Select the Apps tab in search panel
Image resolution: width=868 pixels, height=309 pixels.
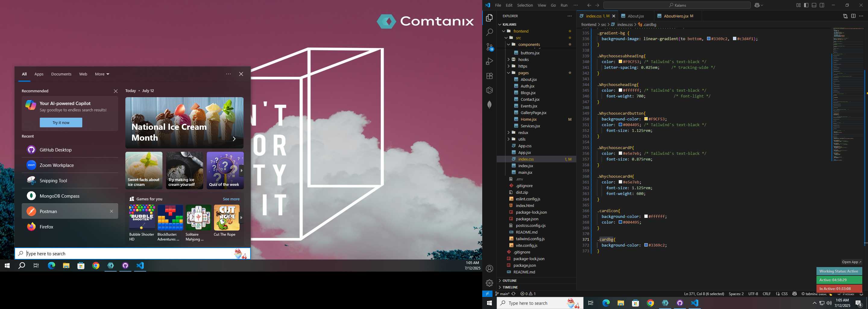click(39, 74)
